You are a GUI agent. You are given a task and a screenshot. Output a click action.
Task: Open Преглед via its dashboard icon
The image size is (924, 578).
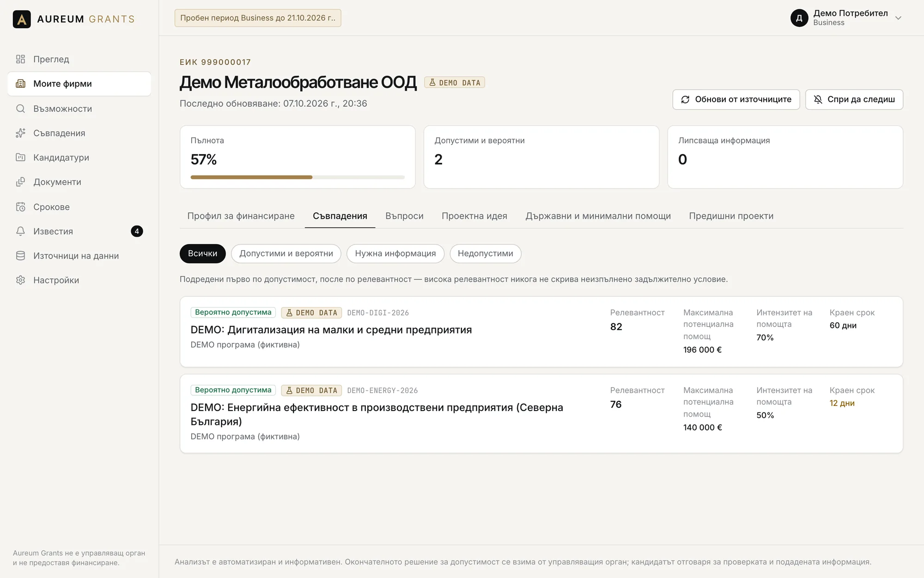20,59
